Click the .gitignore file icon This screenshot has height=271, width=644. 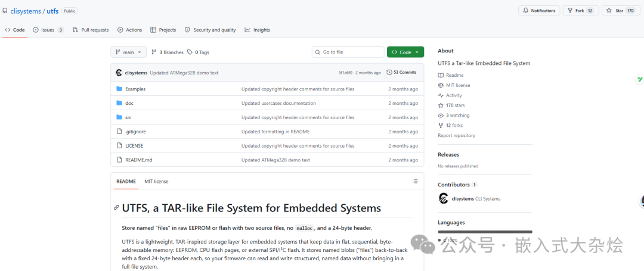[119, 132]
